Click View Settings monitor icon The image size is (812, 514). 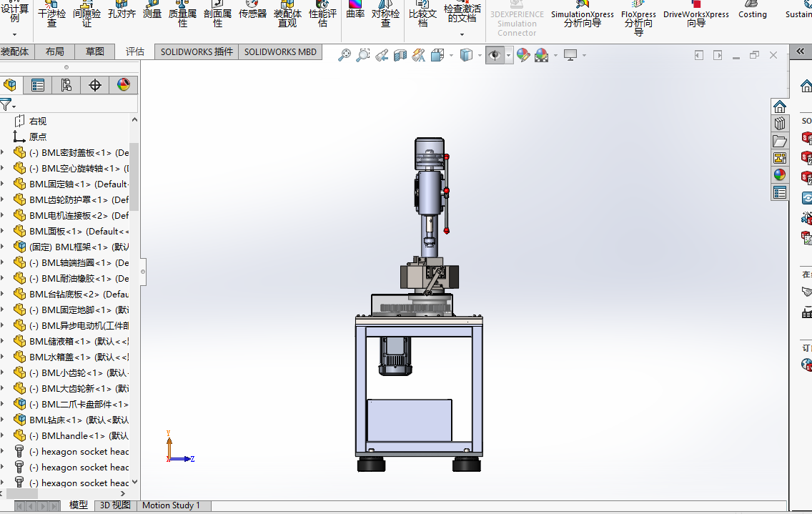[x=570, y=55]
